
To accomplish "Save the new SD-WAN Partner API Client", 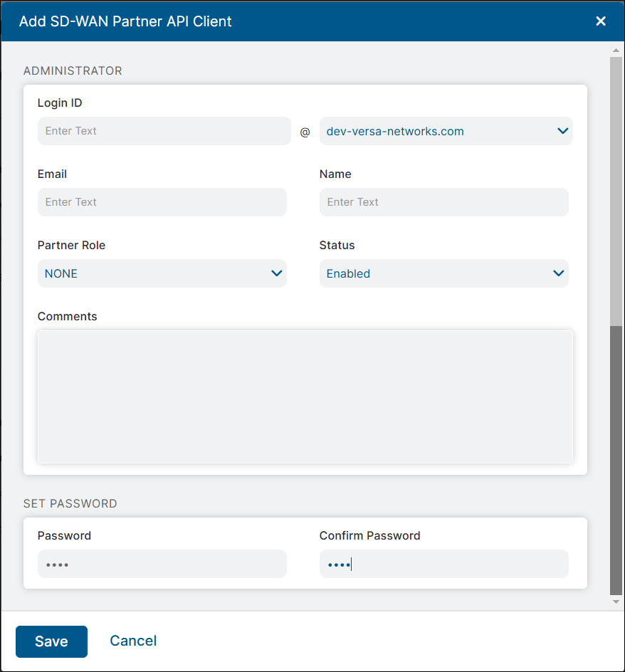I will (51, 641).
